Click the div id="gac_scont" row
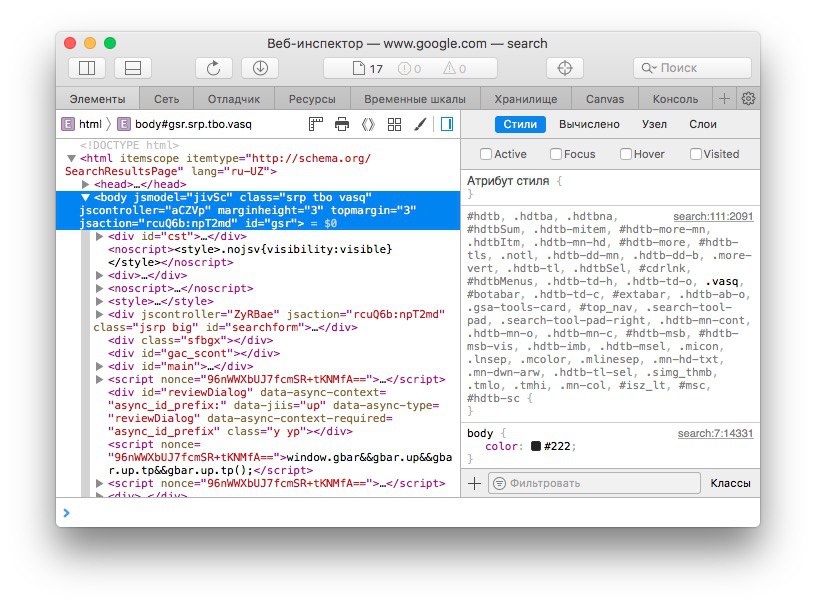Viewport: 816px width, 607px height. (x=194, y=353)
